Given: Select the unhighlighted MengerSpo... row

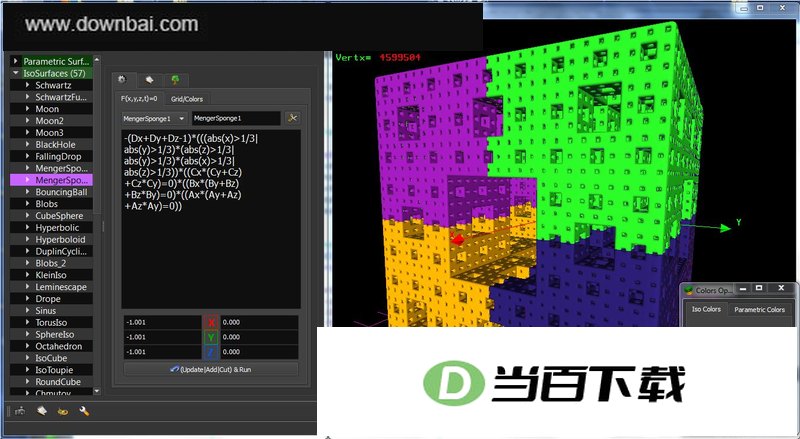Looking at the screenshot, I should (x=52, y=168).
